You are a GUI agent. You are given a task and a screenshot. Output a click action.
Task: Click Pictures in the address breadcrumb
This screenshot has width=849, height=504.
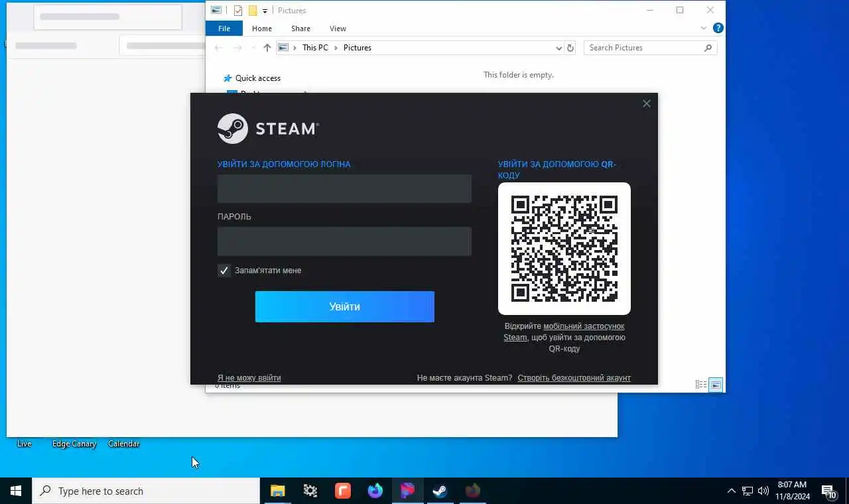pos(358,48)
